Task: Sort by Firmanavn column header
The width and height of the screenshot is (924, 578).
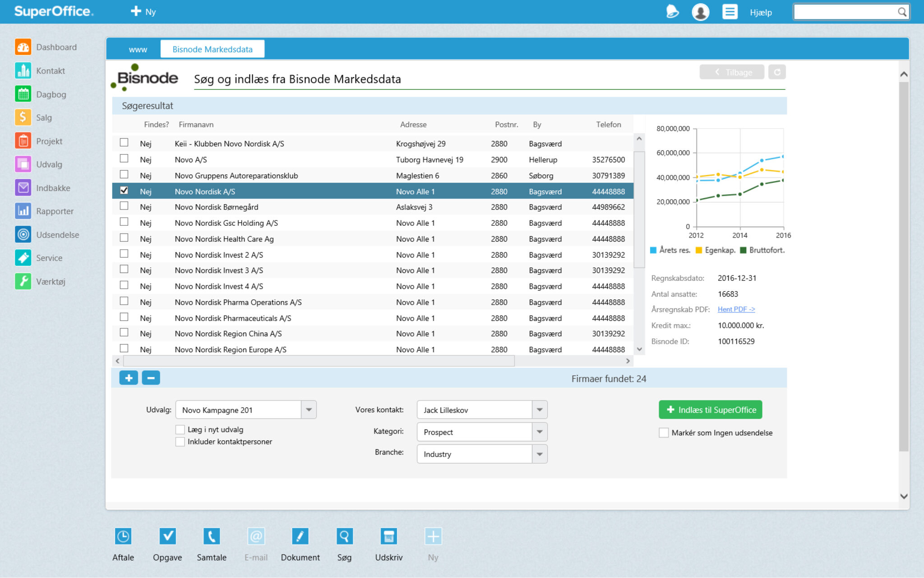Action: pos(196,125)
